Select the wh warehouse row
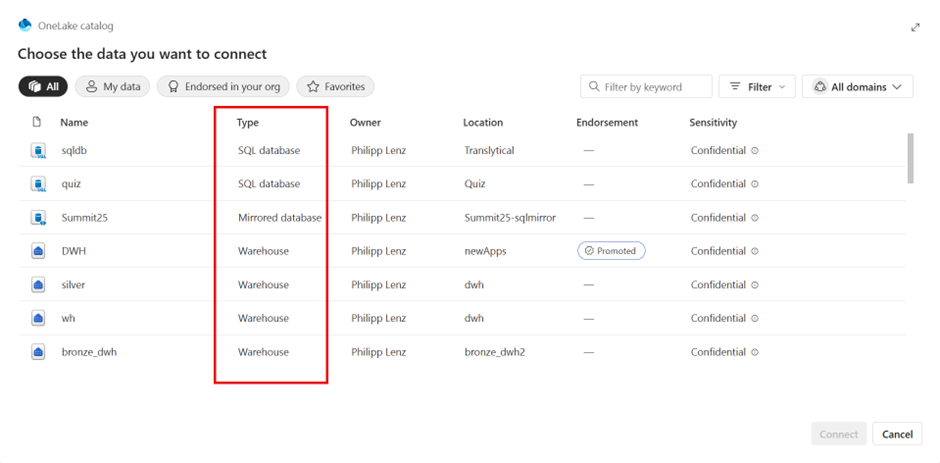This screenshot has width=940, height=463. [x=68, y=318]
